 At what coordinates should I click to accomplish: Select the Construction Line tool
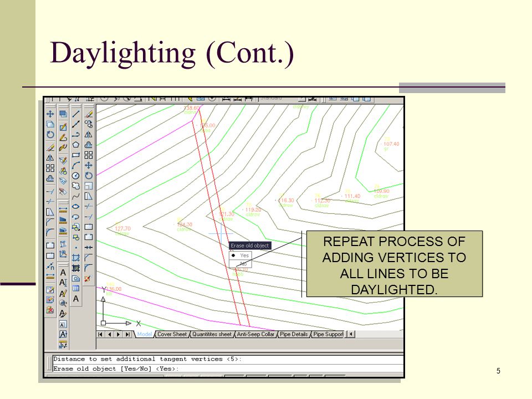(76, 124)
